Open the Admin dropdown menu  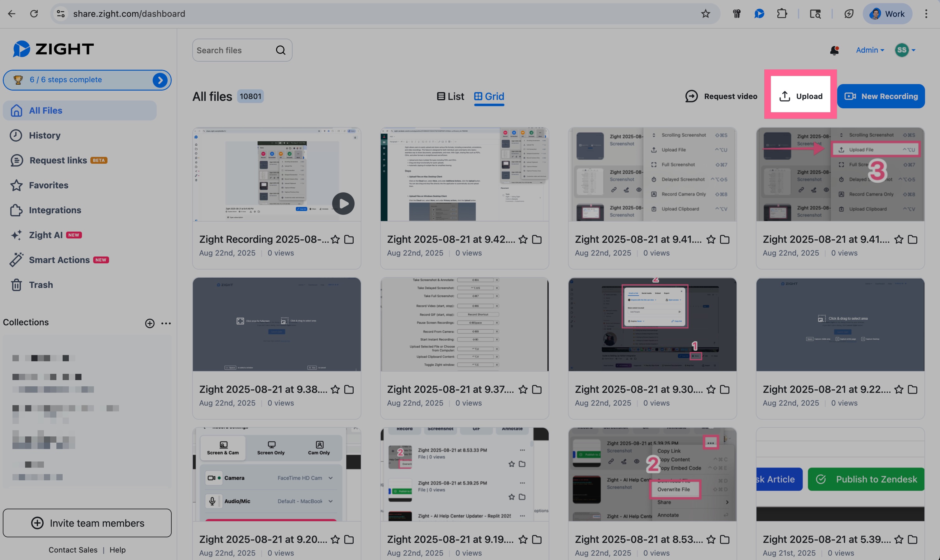click(x=870, y=50)
